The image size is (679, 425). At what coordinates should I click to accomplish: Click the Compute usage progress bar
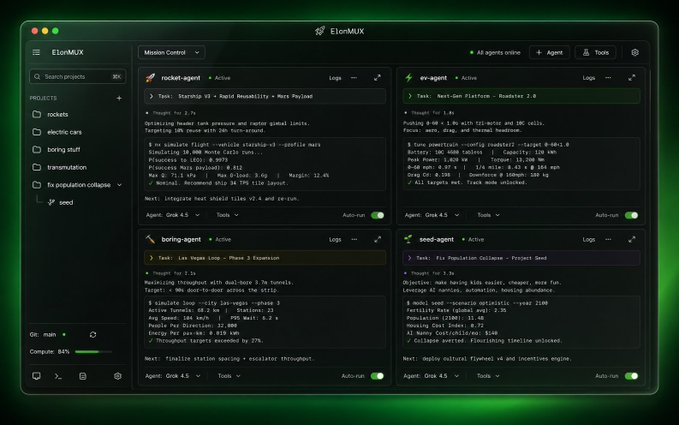click(94, 352)
